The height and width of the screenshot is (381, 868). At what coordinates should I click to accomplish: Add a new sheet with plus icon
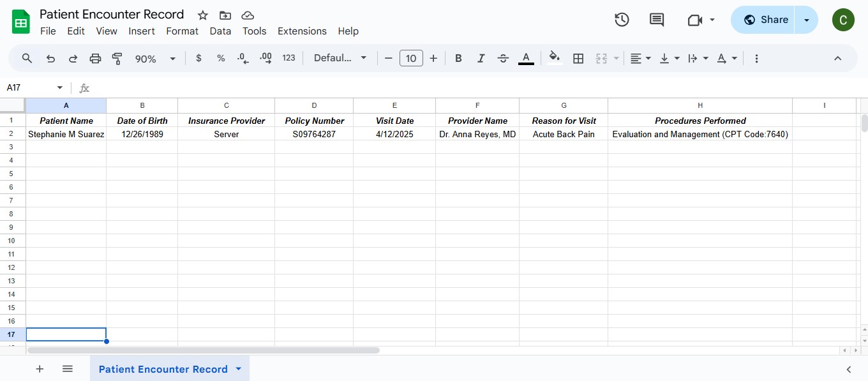point(40,369)
